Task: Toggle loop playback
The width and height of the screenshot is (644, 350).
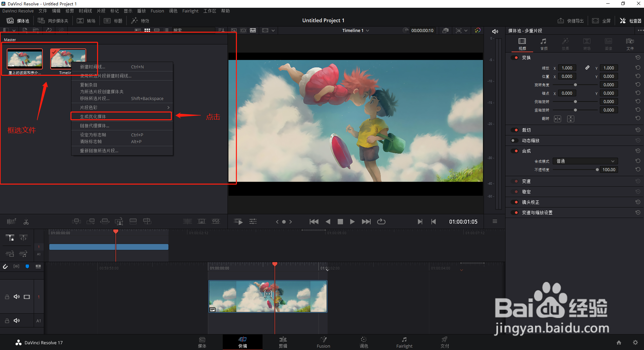Action: (381, 222)
